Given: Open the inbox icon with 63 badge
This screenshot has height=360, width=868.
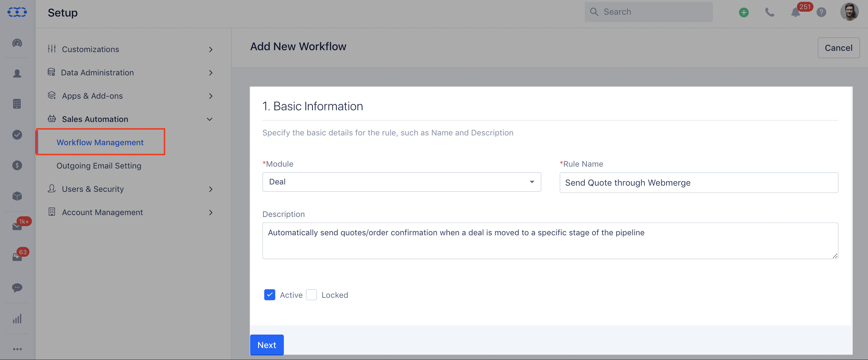Looking at the screenshot, I should (17, 257).
